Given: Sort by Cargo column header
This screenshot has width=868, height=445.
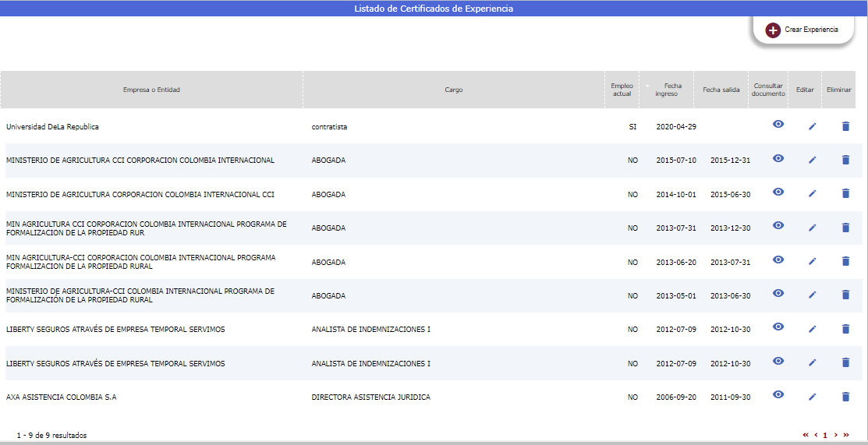Looking at the screenshot, I should click(453, 90).
